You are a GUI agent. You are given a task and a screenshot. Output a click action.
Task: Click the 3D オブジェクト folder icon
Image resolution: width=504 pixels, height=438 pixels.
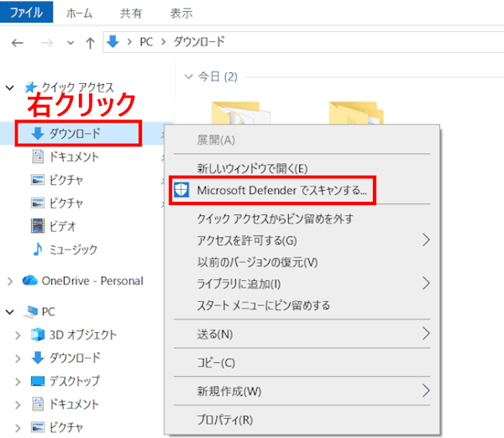[38, 335]
